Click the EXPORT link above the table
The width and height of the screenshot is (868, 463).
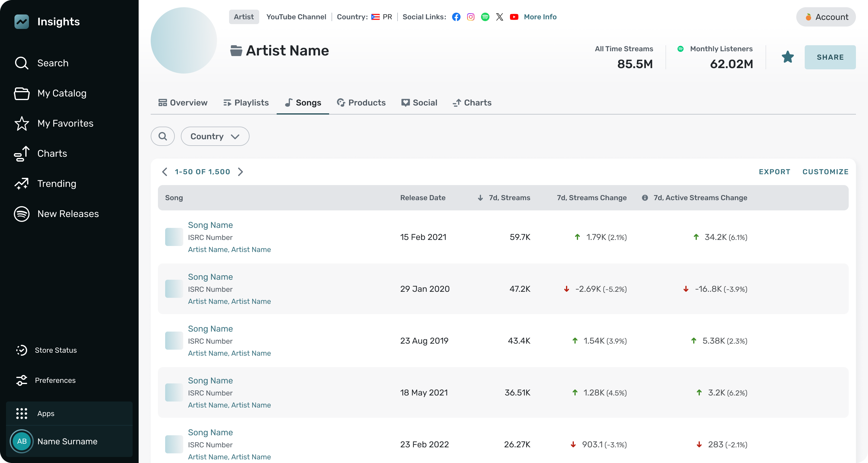pos(774,172)
